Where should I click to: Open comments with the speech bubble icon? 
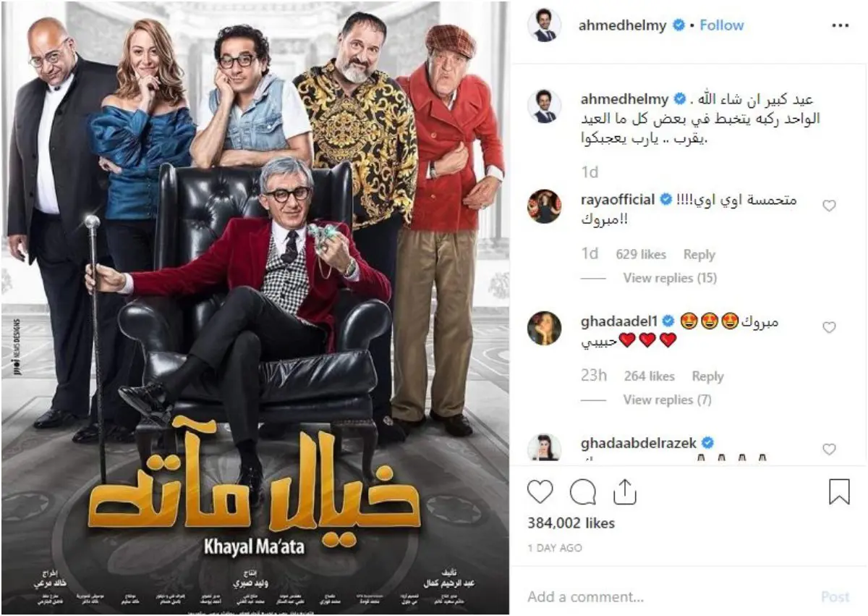click(582, 492)
